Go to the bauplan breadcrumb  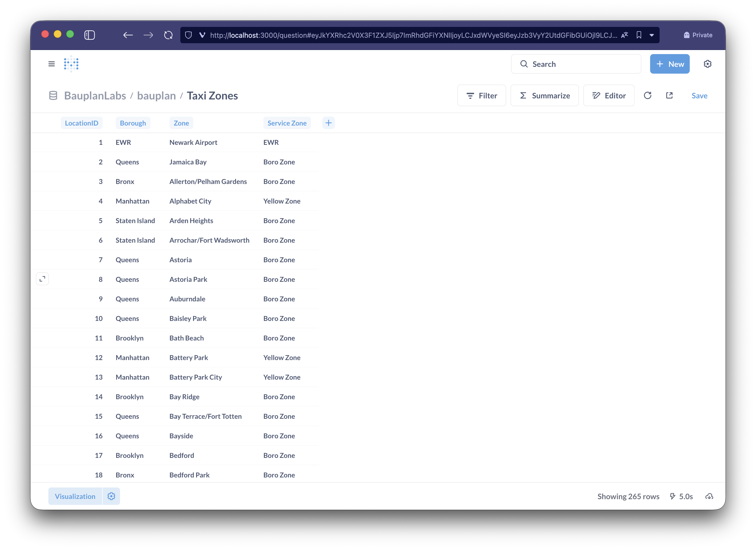coord(156,96)
